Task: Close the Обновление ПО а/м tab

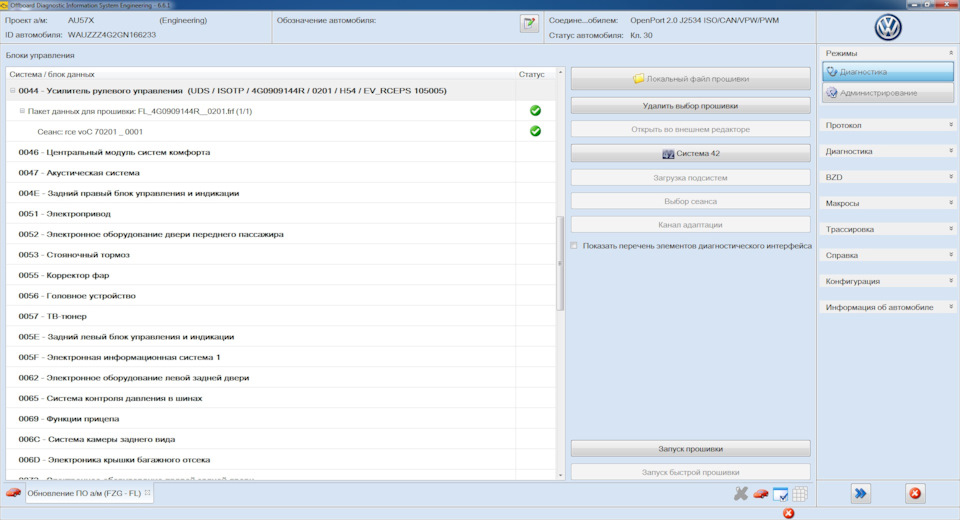Action: [x=148, y=492]
